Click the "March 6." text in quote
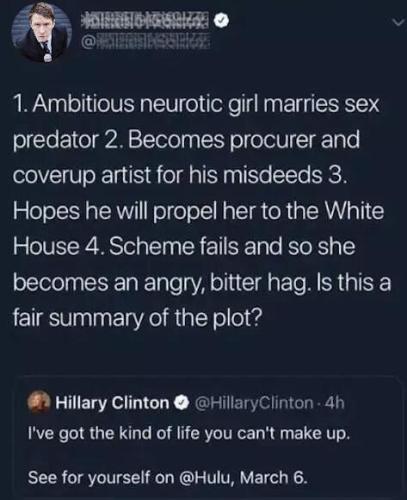Image resolution: width=407 pixels, height=500 pixels. [x=273, y=477]
